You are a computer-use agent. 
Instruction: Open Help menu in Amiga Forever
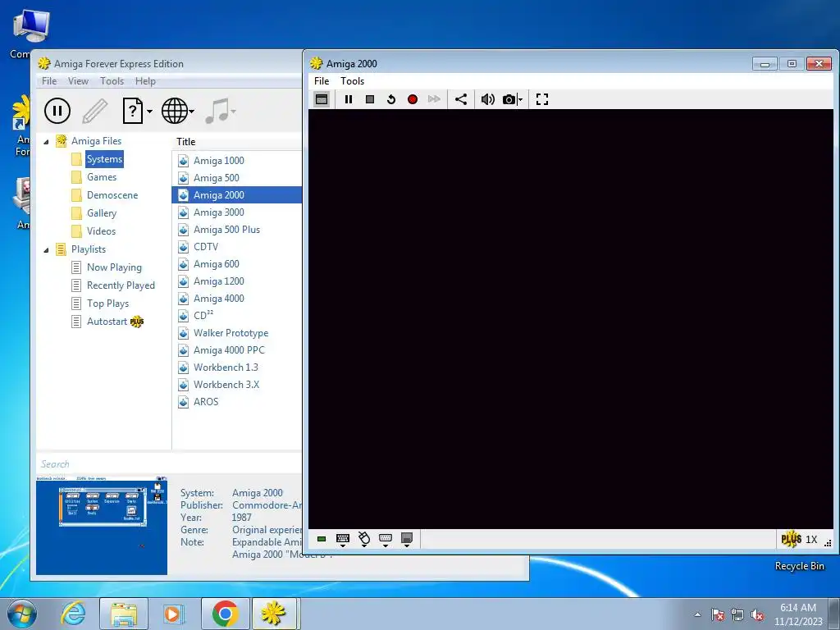pos(145,81)
